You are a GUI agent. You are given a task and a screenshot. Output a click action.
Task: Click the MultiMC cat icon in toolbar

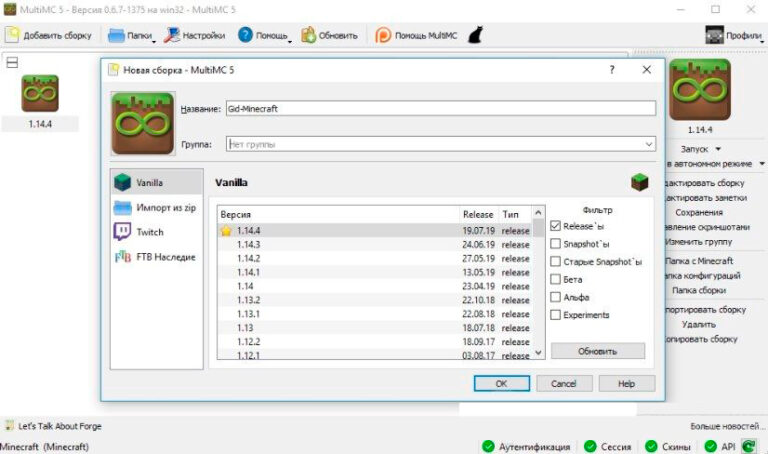coord(477,35)
